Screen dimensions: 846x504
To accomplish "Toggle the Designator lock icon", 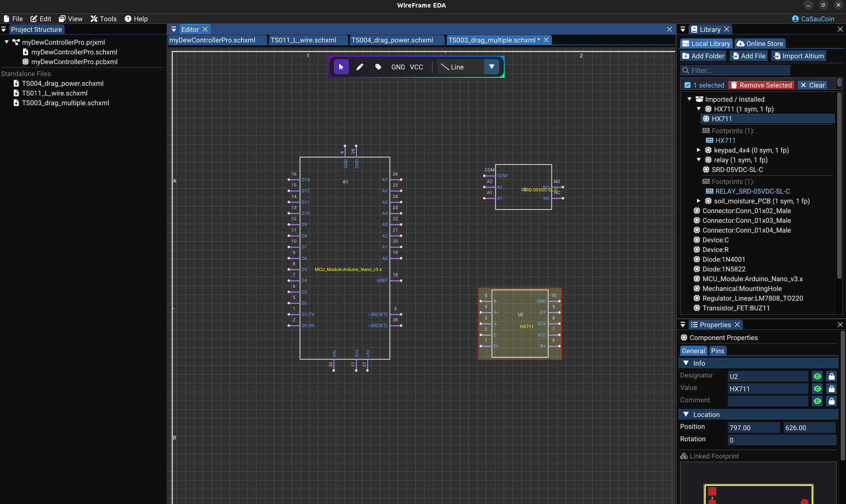I will pos(831,376).
